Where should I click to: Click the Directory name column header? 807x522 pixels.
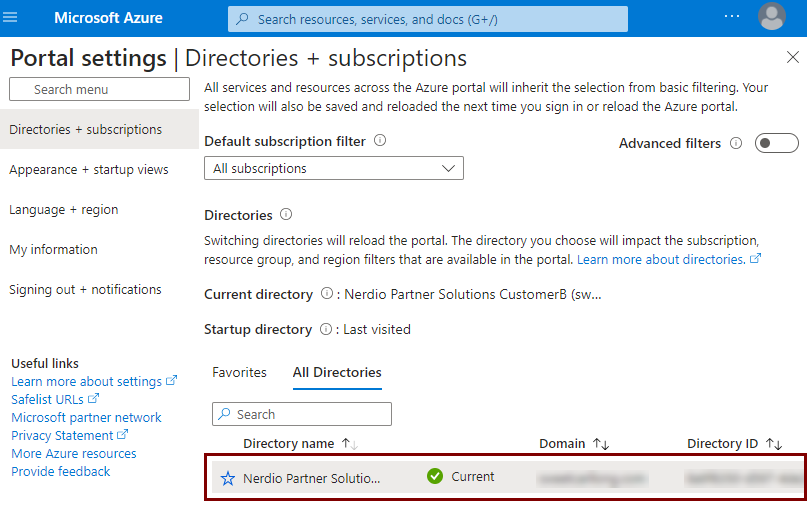coord(289,444)
